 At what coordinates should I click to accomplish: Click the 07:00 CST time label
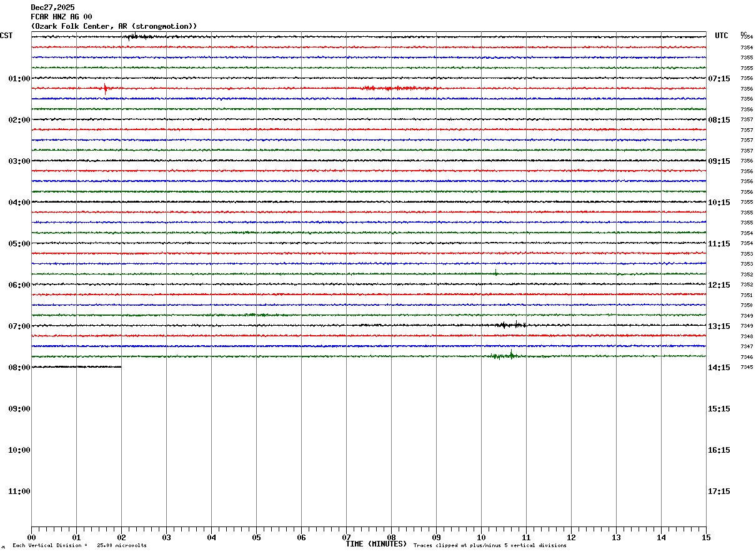[x=19, y=326]
